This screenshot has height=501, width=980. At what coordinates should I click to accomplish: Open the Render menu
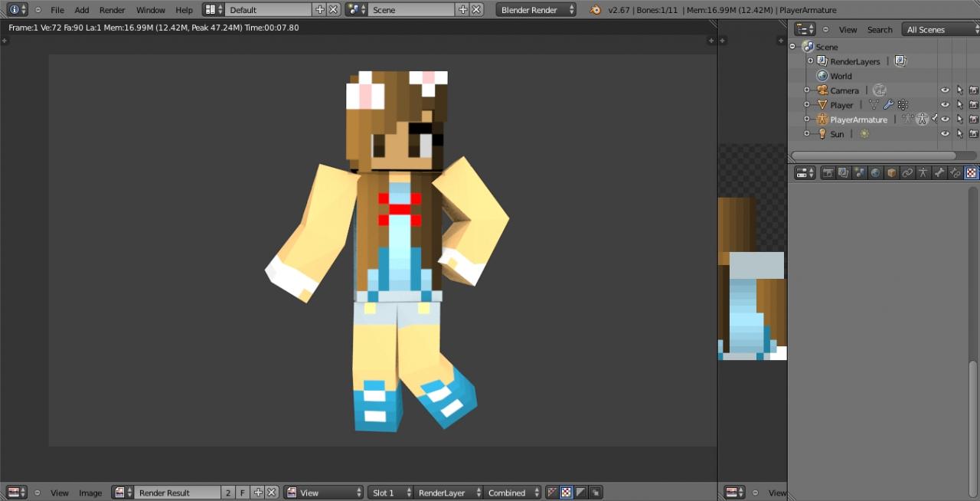point(112,10)
